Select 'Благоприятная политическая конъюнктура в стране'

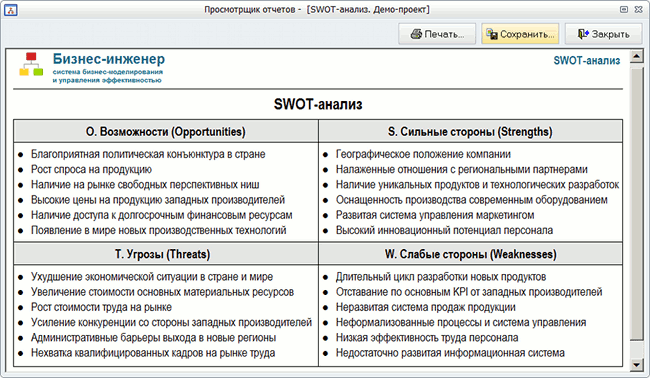pyautogui.click(x=148, y=154)
